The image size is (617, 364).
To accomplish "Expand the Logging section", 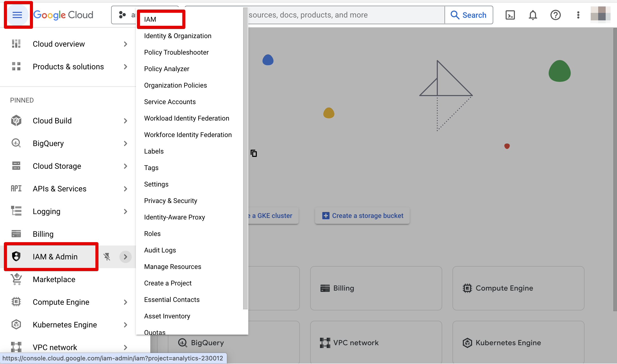I will 126,211.
